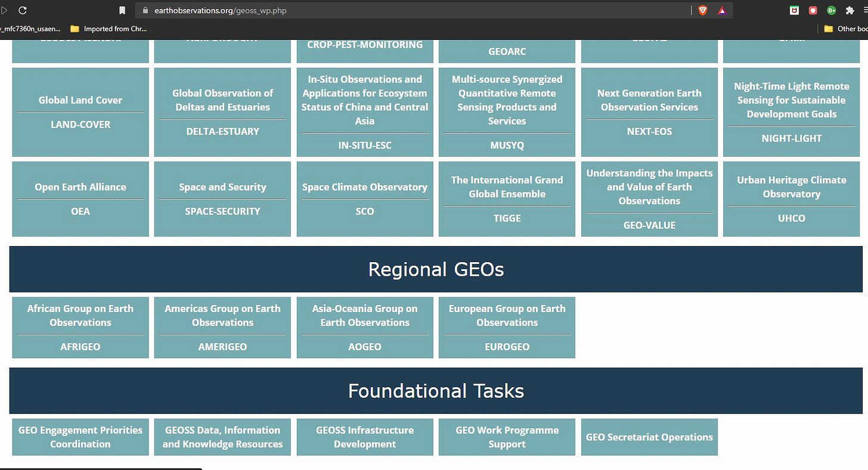Open the Open Earth Alliance card

click(80, 199)
